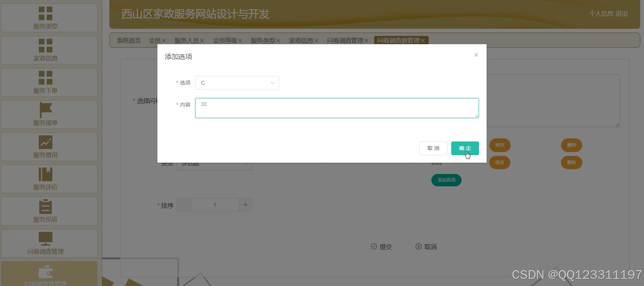Switch to the 问卷调查管理 tab

(x=345, y=41)
